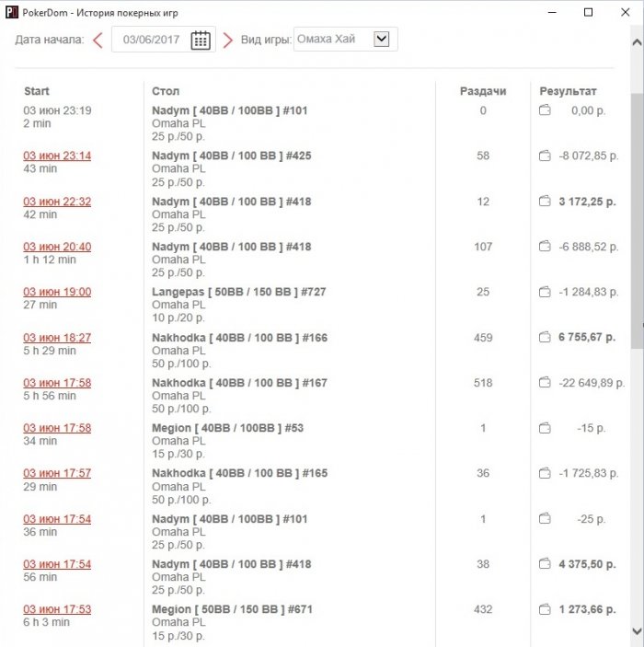Image resolution: width=644 pixels, height=647 pixels.
Task: Click wallet icon for 6 755,67 р. result
Action: tap(545, 338)
